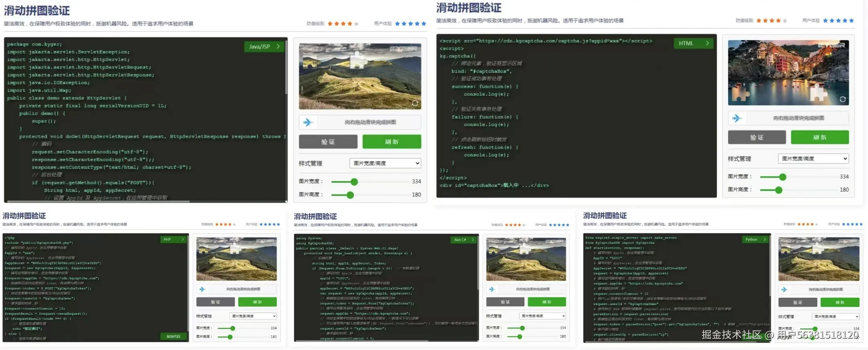Open the Python language selector

coord(755,239)
